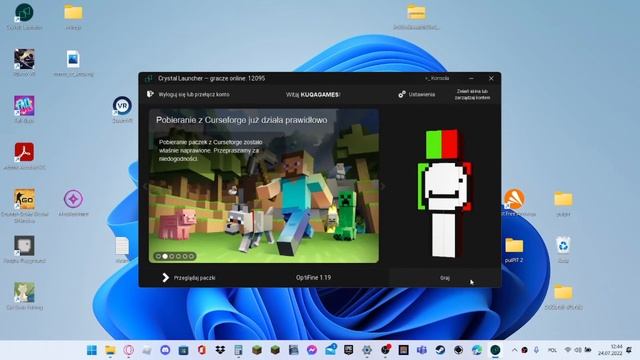The height and width of the screenshot is (360, 640).
Task: Open Microsoft Office from the taskbar
Action: click(202, 350)
